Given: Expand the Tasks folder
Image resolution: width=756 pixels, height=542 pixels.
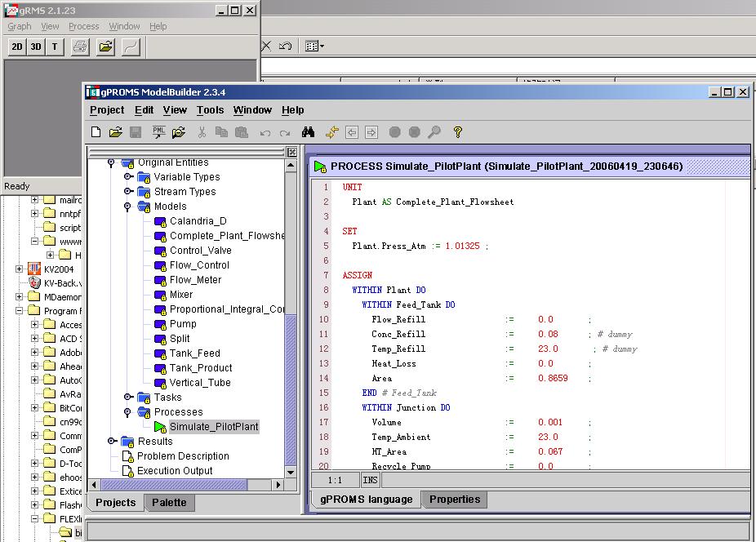Looking at the screenshot, I should [x=127, y=397].
